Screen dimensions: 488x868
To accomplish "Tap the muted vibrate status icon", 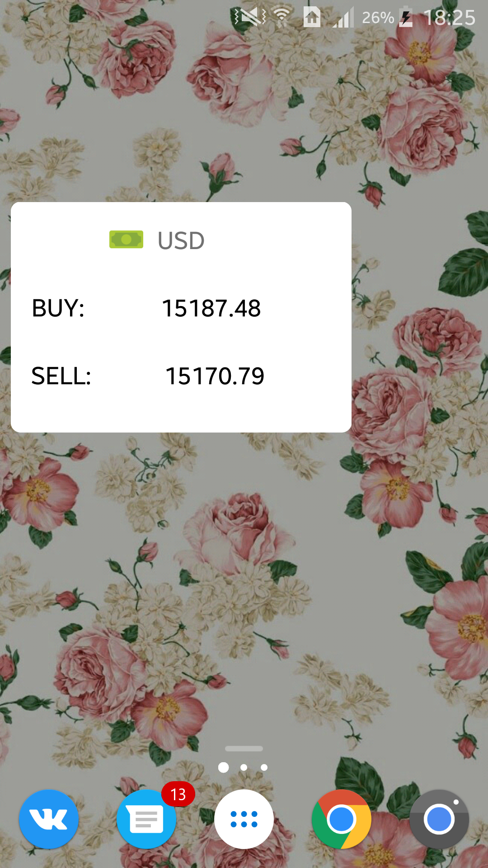I will (x=250, y=17).
